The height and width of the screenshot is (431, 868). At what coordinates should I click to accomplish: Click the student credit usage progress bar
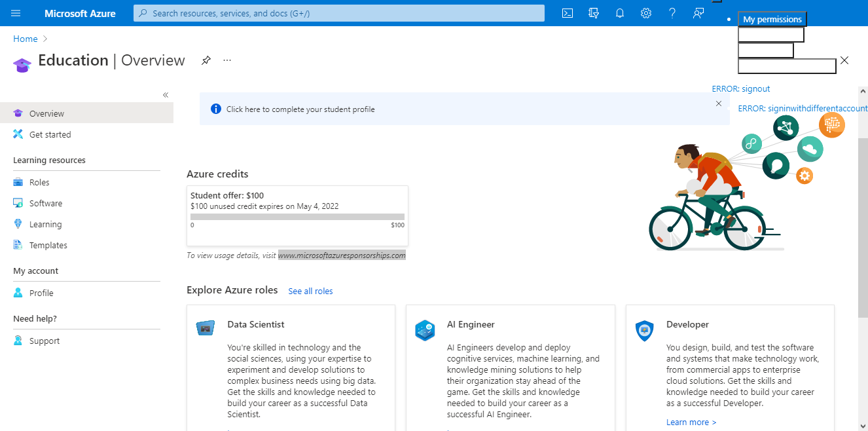(298, 216)
